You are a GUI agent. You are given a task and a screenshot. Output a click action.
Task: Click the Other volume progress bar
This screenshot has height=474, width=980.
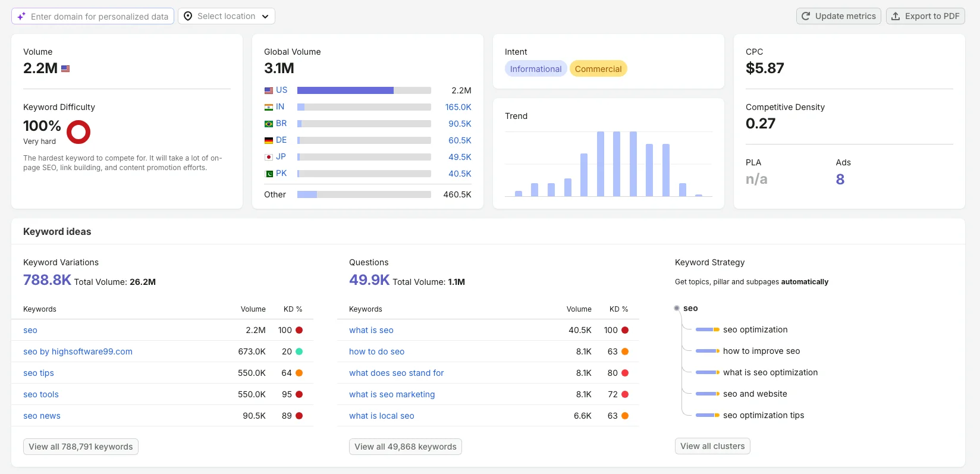364,194
